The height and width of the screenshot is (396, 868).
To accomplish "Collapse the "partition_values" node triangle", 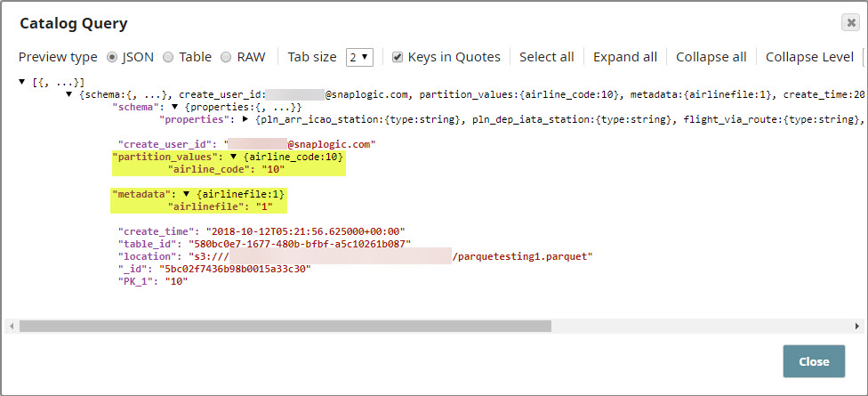I will pyautogui.click(x=234, y=157).
